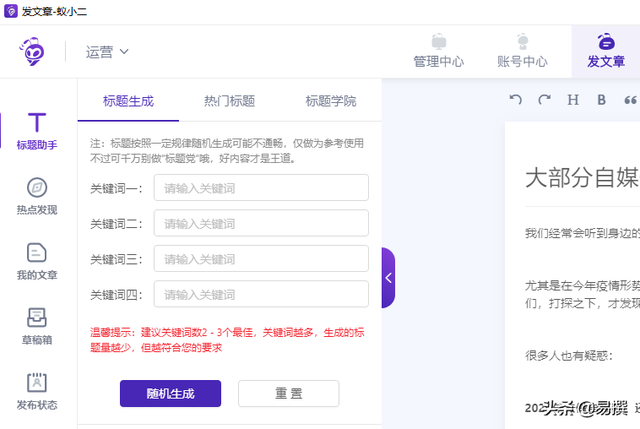Click the 关键词四 input field

point(261,294)
